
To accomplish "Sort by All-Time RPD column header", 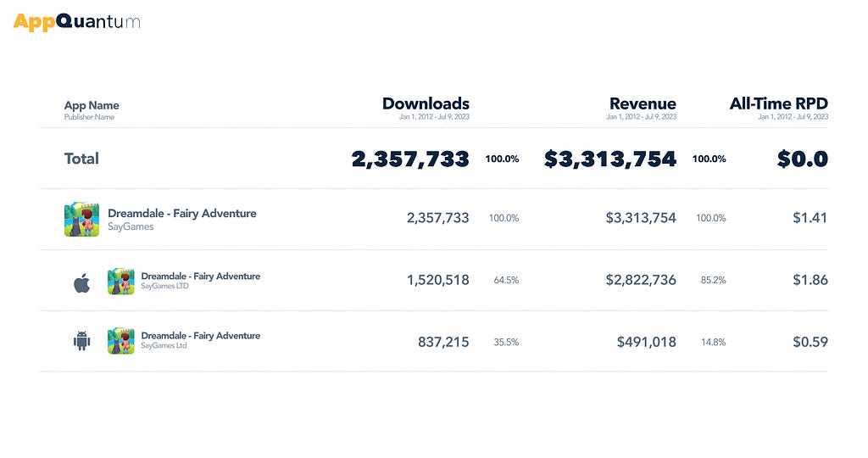I will [x=779, y=103].
